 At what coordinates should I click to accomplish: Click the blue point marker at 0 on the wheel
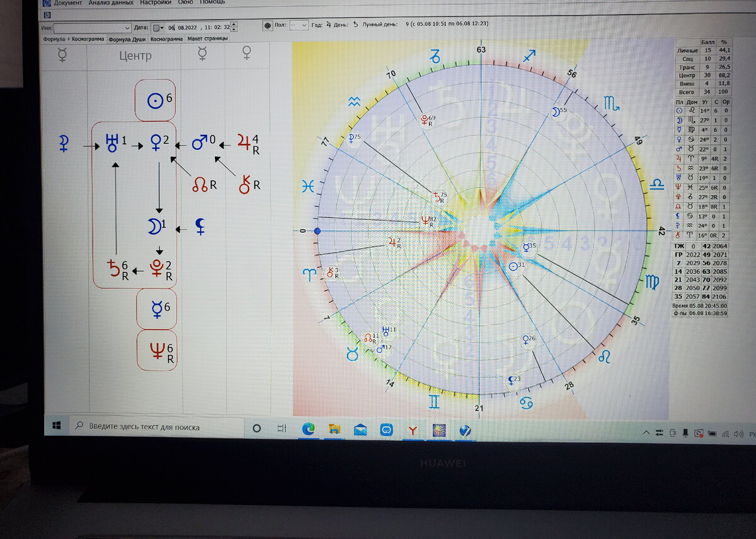pos(317,231)
